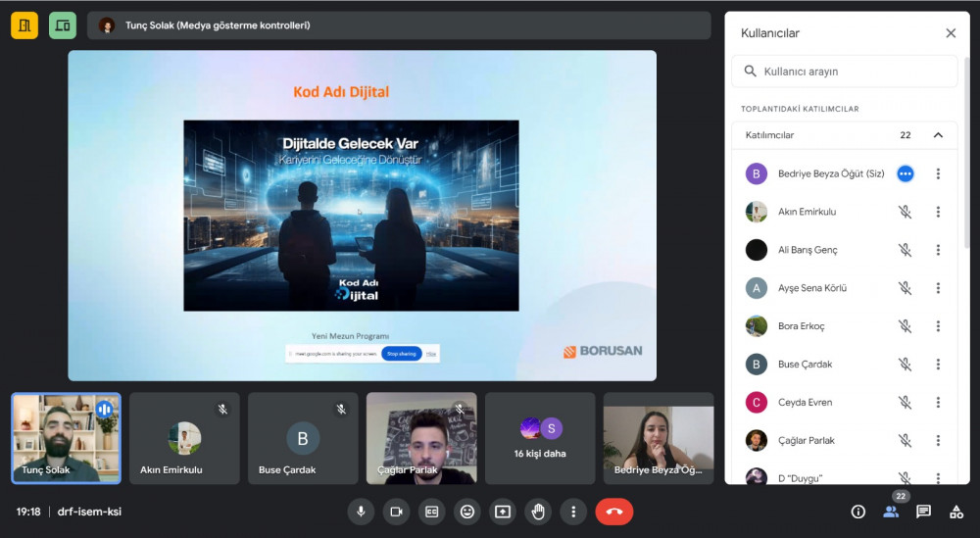Click Tunç Solak video tile
Viewport: 980px width, 538px height.
(x=67, y=438)
